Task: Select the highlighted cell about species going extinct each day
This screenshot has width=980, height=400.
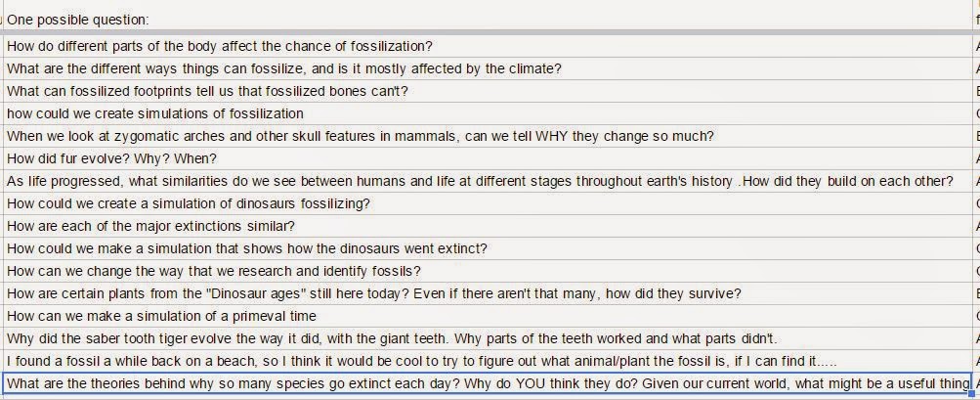Action: 489,383
